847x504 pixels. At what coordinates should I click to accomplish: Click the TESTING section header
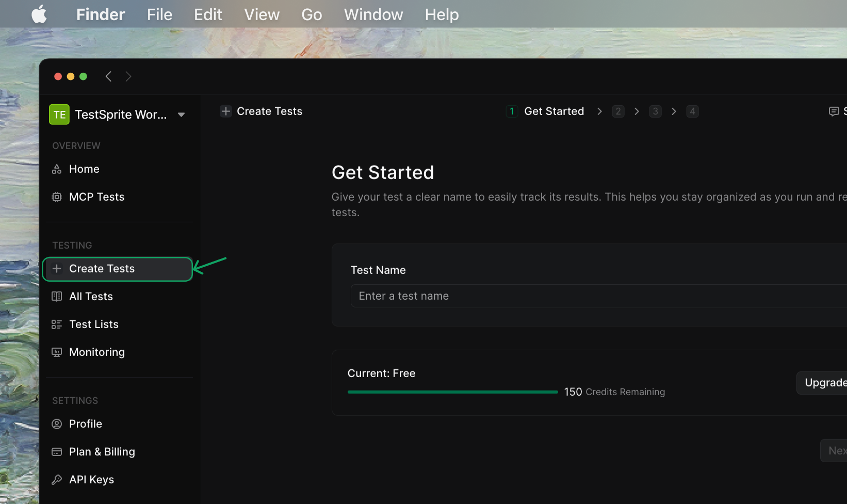click(72, 246)
